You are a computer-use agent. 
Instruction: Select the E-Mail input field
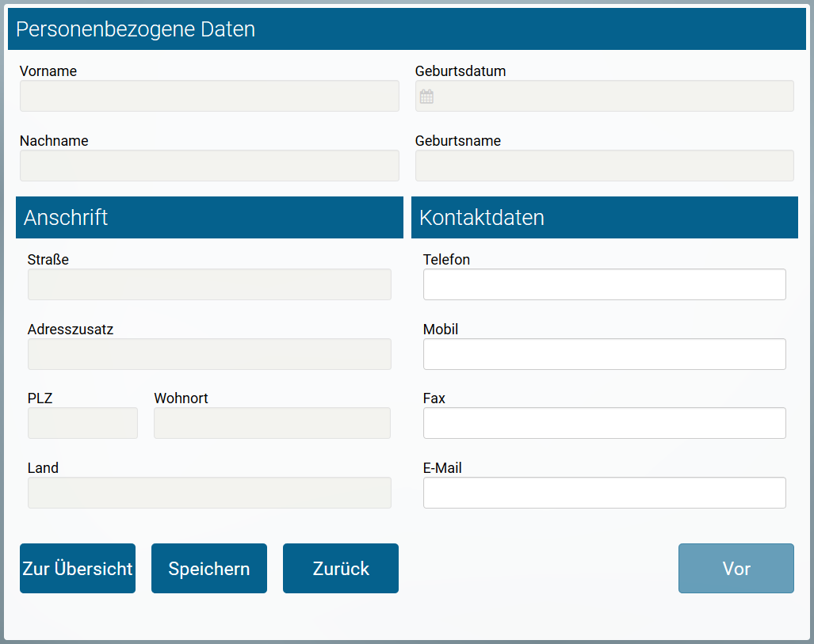604,493
